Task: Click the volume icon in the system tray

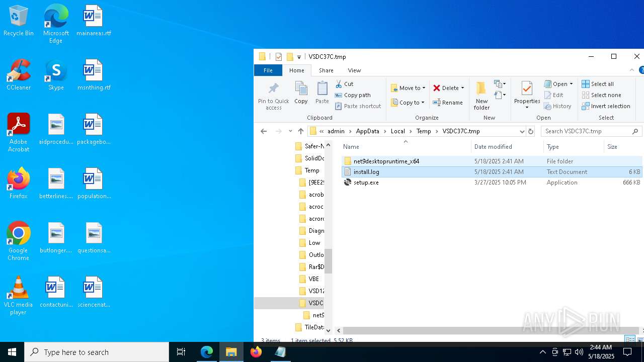Action: 579,352
